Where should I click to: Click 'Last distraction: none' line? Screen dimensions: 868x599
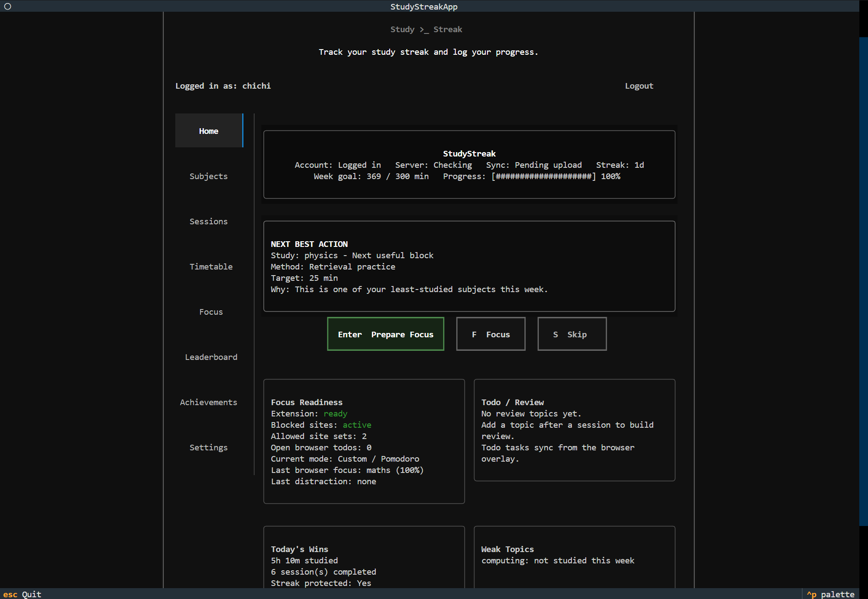click(x=323, y=481)
